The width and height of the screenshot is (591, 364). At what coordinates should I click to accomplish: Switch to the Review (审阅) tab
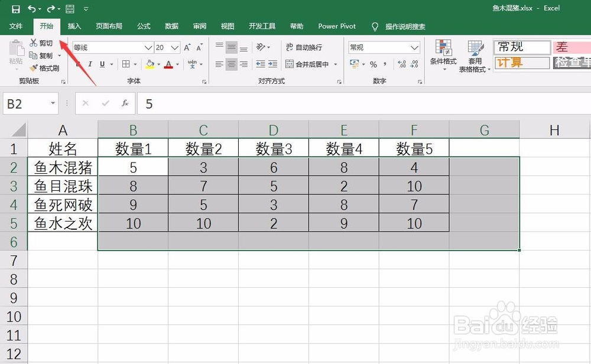(199, 26)
